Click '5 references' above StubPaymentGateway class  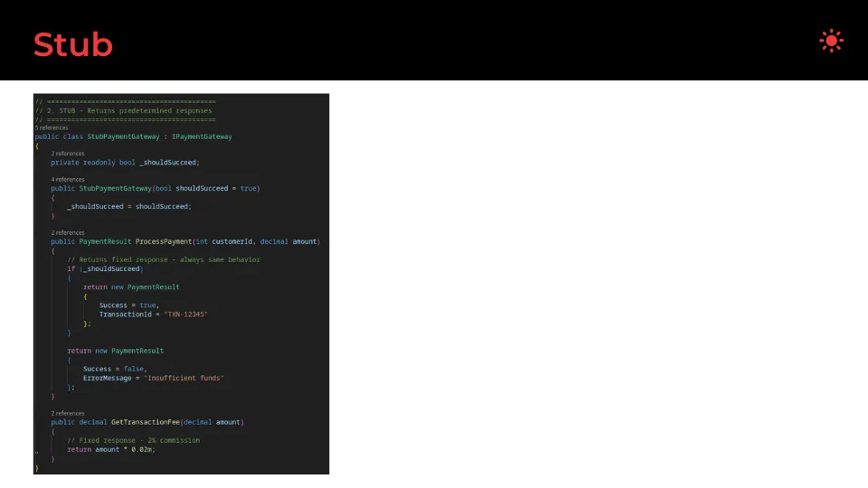[52, 127]
